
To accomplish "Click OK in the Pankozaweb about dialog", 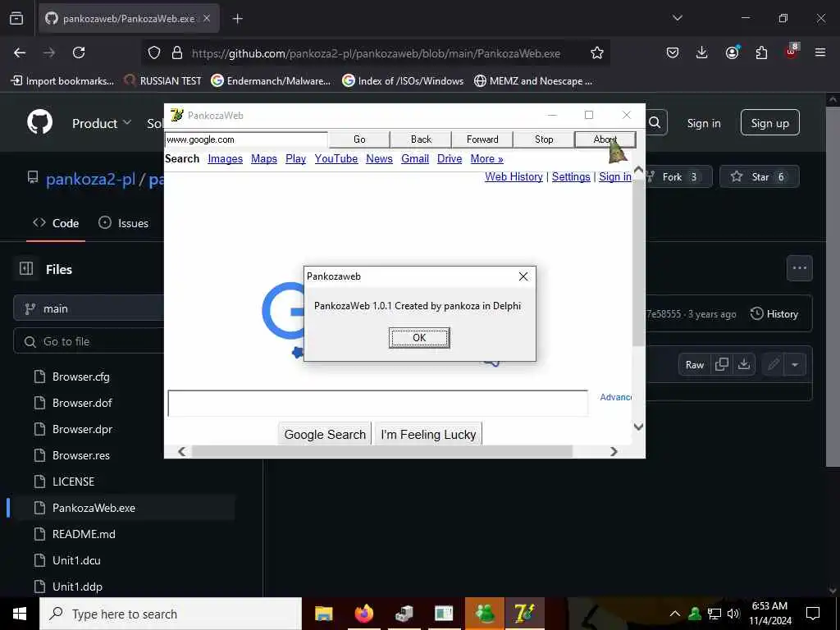I will pyautogui.click(x=419, y=337).
